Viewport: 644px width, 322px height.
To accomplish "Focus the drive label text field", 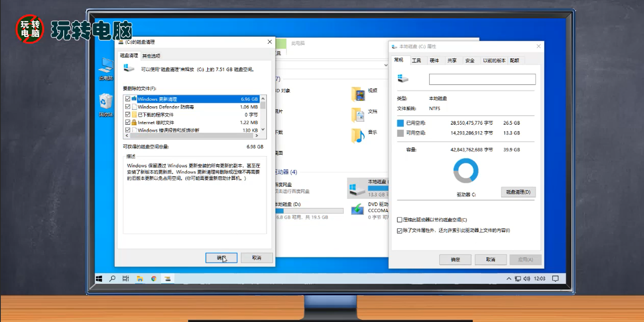I will 482,79.
